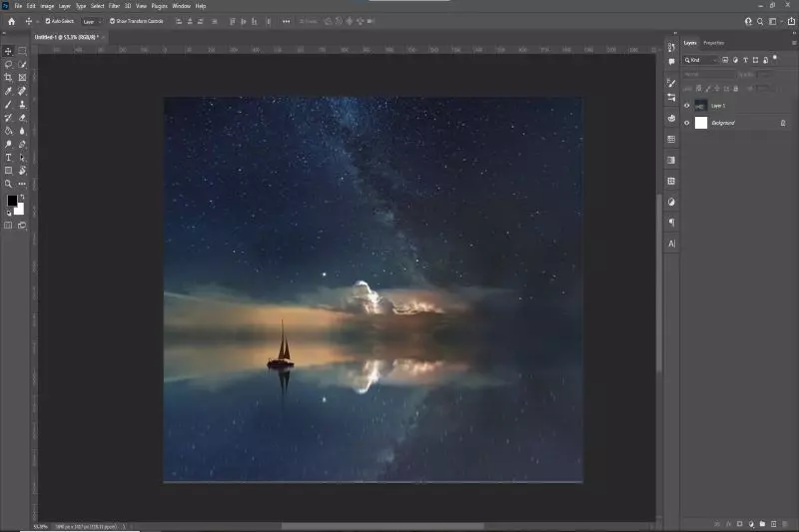Open the layer filter Kind dropdown
Viewport: 799px width, 532px height.
[700, 60]
